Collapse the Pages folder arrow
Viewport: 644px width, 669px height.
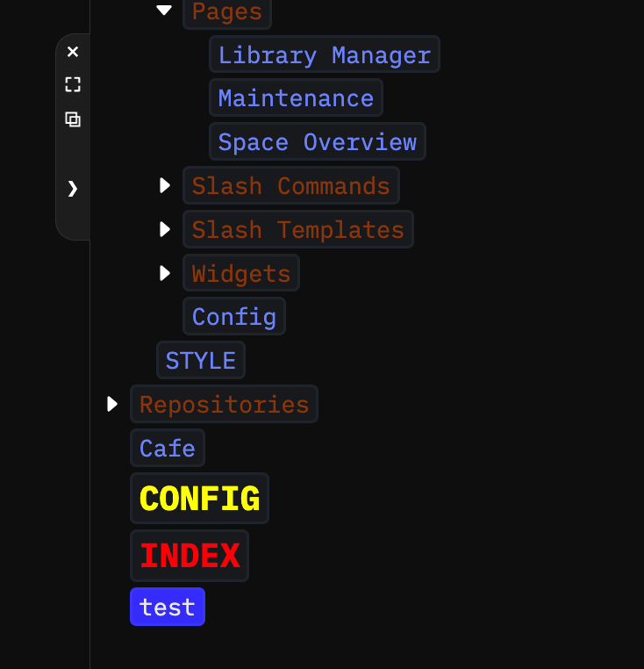coord(164,11)
